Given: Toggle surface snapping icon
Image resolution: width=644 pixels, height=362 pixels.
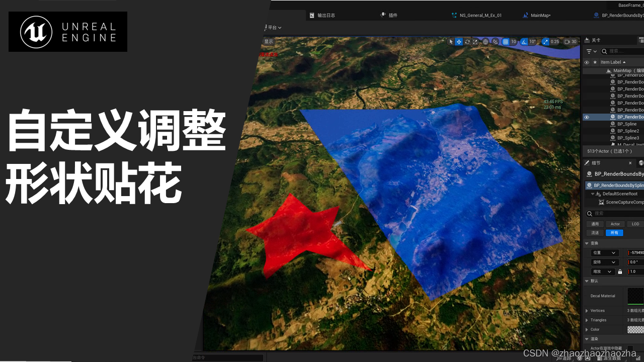Looking at the screenshot, I should click(496, 42).
